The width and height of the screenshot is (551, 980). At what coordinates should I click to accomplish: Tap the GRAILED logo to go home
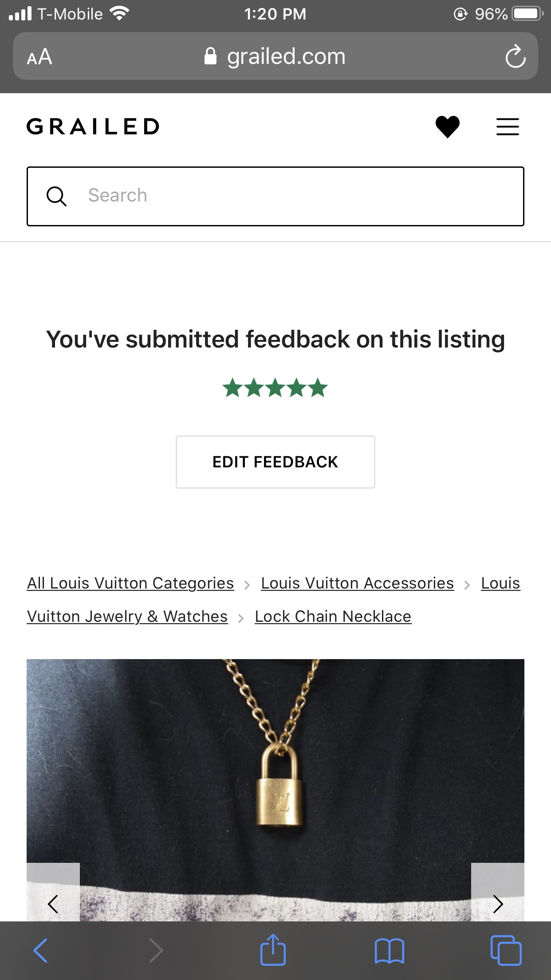pyautogui.click(x=93, y=126)
